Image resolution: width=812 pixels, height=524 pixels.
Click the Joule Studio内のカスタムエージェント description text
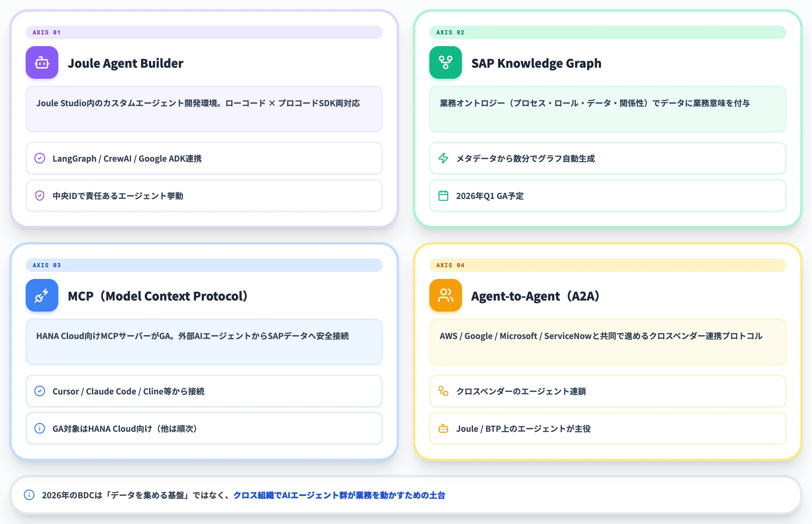pyautogui.click(x=198, y=103)
